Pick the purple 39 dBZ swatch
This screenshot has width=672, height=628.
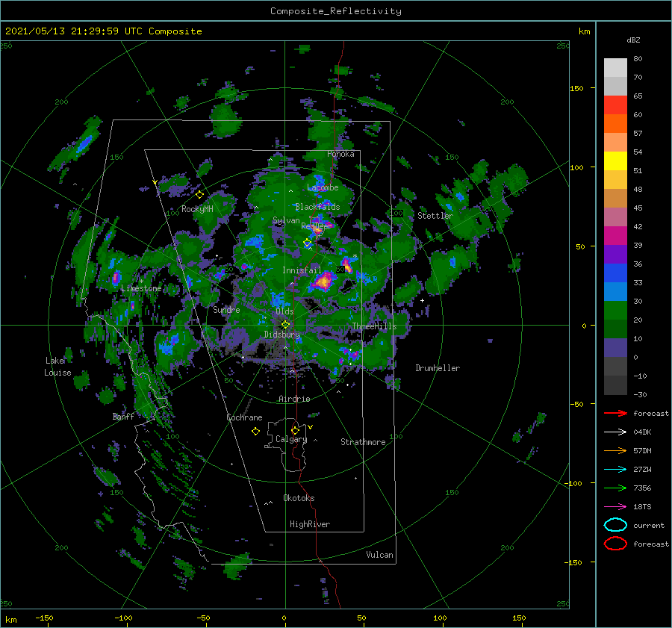coord(615,254)
